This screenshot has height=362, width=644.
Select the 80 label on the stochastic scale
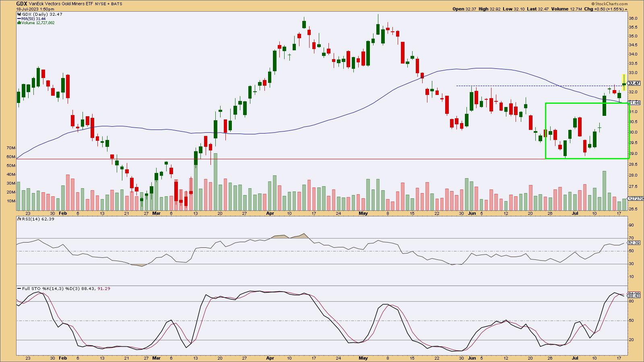[x=632, y=301]
